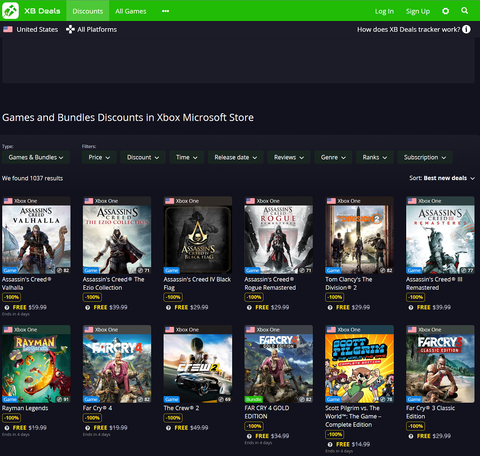Open Assassin's Creed Ezio Collection cover
The height and width of the screenshot is (456, 480).
tap(117, 239)
